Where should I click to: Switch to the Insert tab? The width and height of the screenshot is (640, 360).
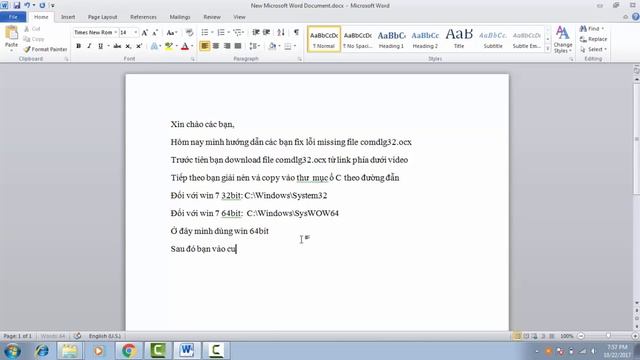click(68, 17)
